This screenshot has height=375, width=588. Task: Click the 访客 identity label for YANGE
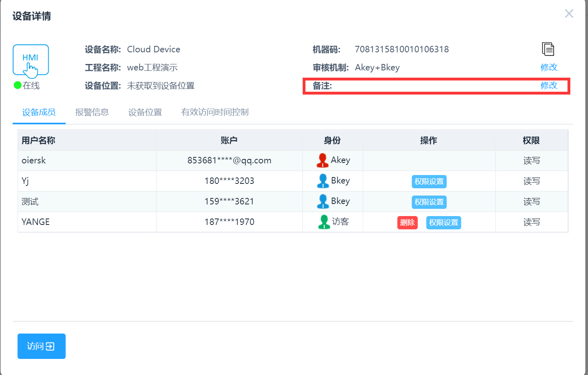(340, 222)
